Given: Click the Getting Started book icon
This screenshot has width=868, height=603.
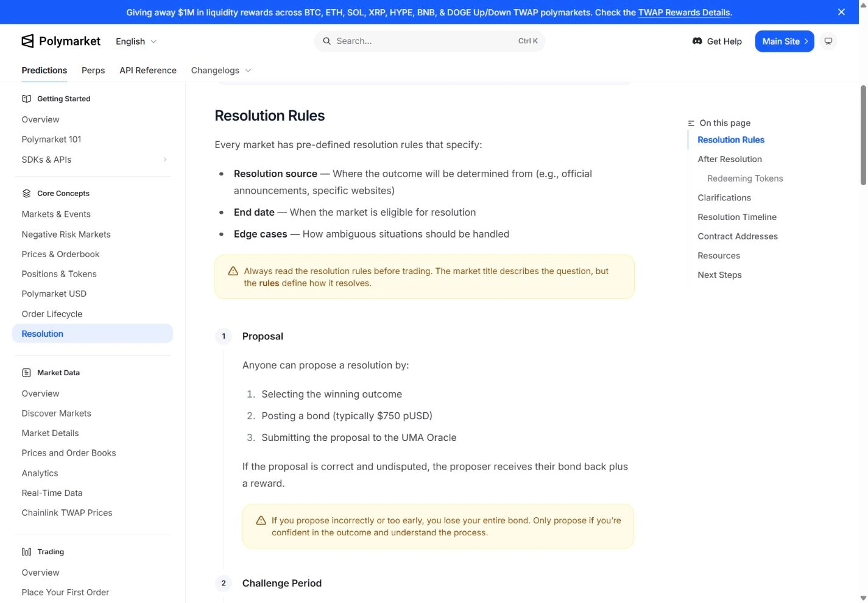Looking at the screenshot, I should (26, 99).
